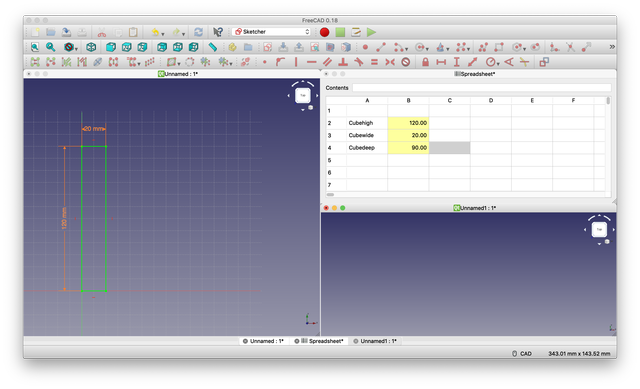
Task: Apply the Horizontal constraint
Action: [311, 62]
